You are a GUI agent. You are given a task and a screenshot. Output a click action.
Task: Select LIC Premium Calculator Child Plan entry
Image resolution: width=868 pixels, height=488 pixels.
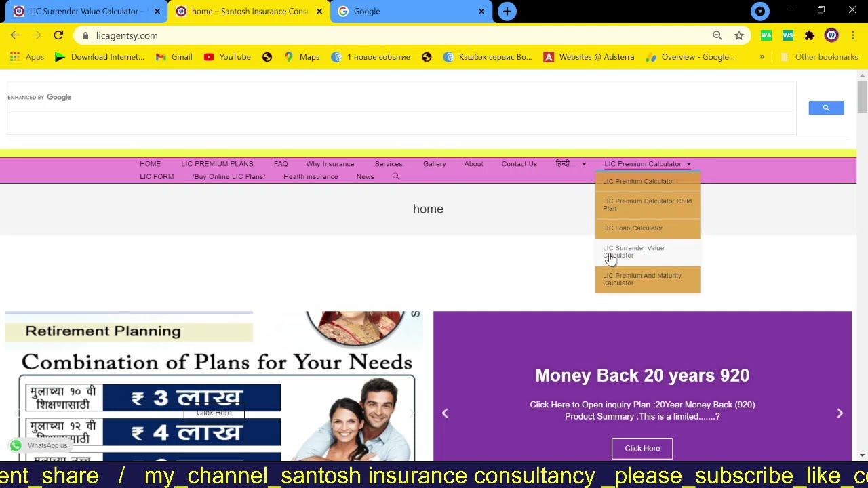click(648, 205)
